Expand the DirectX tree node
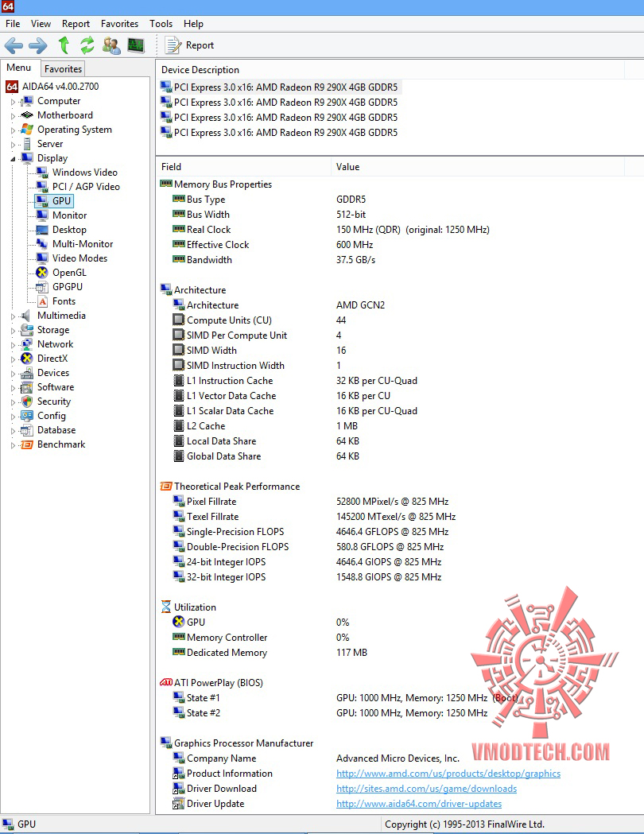This screenshot has width=644, height=834. pyautogui.click(x=14, y=359)
